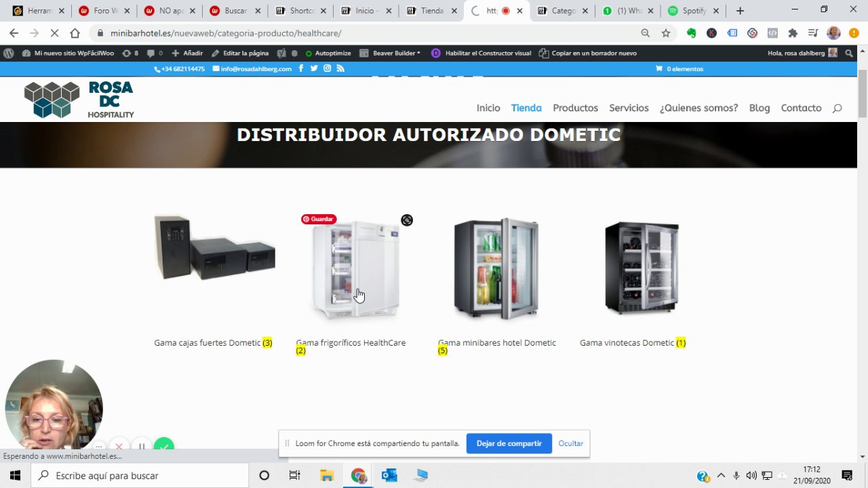This screenshot has width=868, height=488.
Task: Click Dejar de compartir button
Action: [509, 443]
